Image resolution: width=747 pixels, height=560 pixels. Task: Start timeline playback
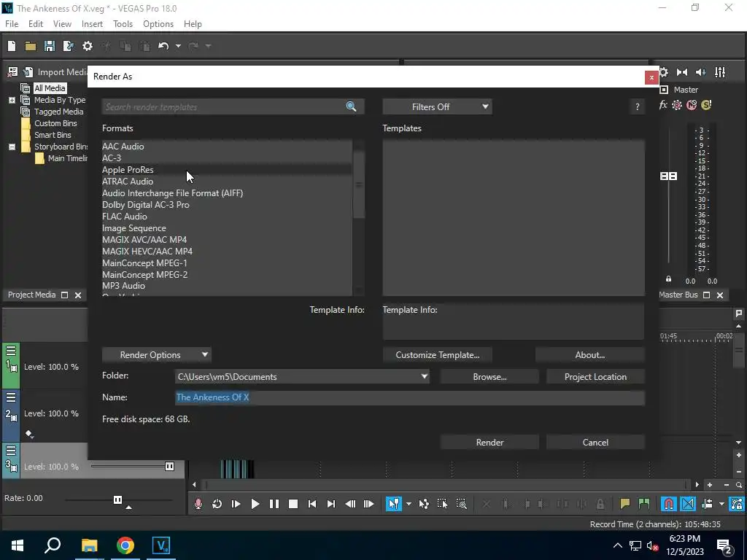point(255,504)
